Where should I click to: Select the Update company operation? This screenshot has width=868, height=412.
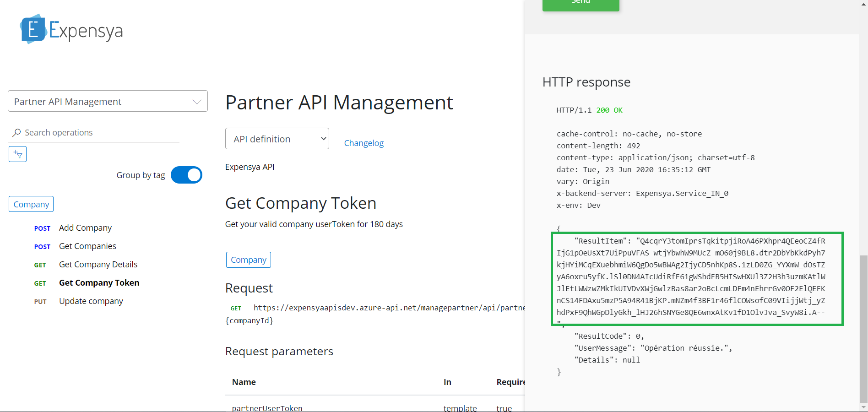[91, 301]
